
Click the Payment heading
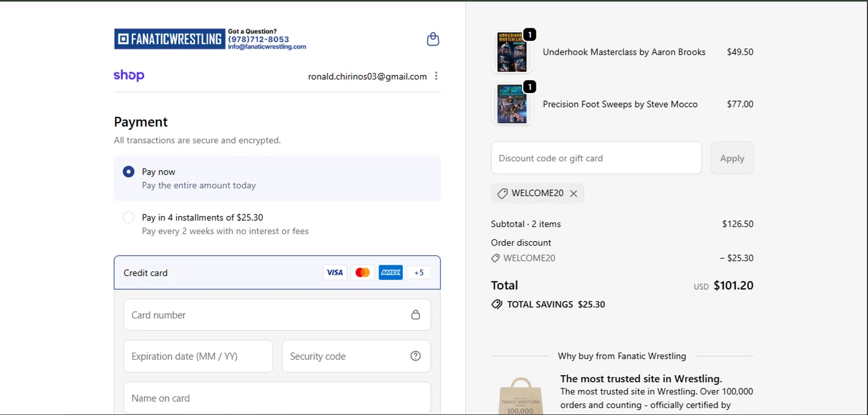click(x=141, y=122)
